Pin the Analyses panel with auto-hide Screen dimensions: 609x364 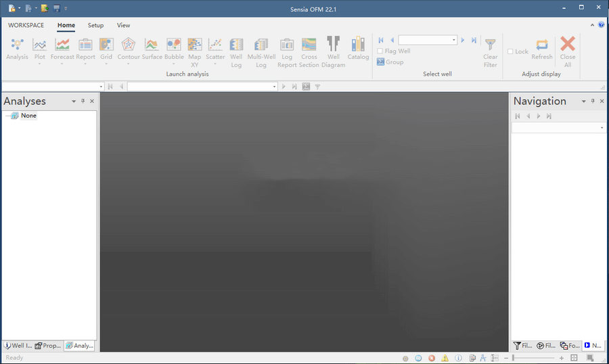(83, 101)
